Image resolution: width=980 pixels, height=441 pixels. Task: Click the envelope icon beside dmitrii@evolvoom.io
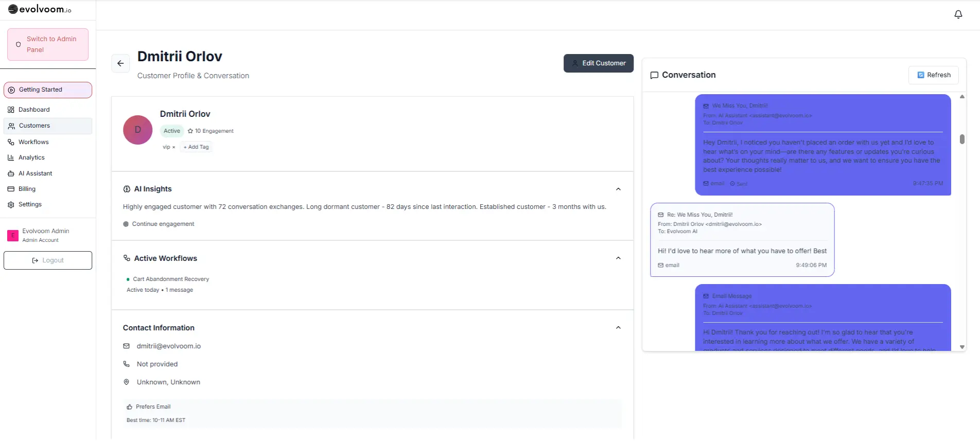127,346
